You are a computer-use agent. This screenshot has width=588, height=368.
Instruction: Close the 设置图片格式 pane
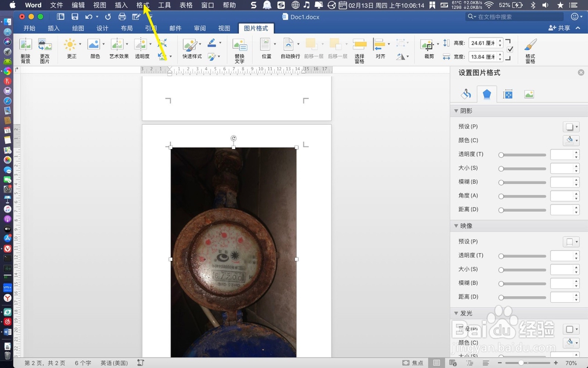pos(581,72)
